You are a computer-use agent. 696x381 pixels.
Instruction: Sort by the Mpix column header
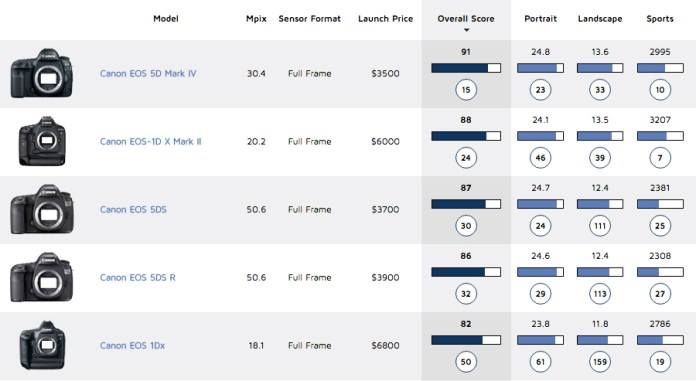point(256,19)
